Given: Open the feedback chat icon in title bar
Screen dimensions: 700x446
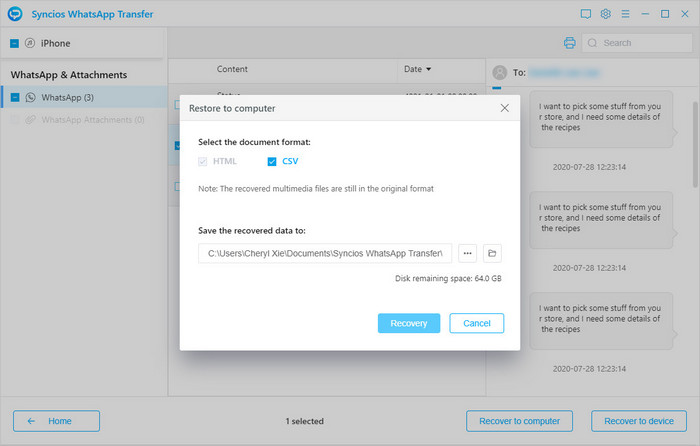Looking at the screenshot, I should pos(586,14).
